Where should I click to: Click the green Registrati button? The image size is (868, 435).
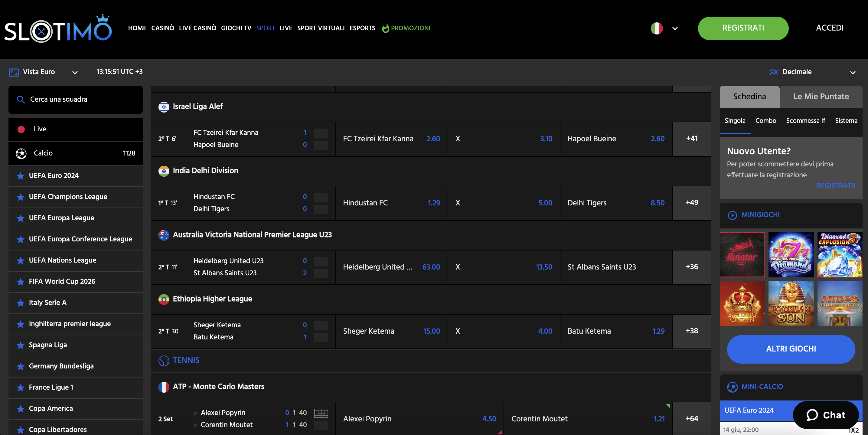(x=743, y=28)
